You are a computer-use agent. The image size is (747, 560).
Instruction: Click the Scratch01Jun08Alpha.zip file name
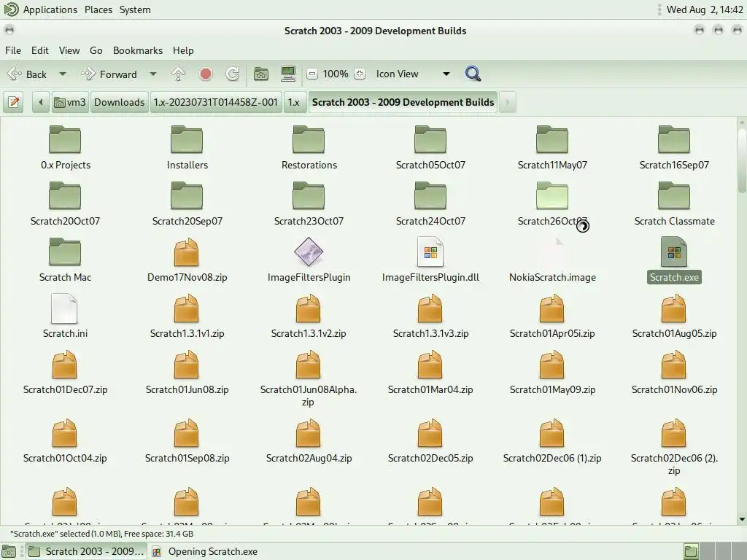point(309,396)
